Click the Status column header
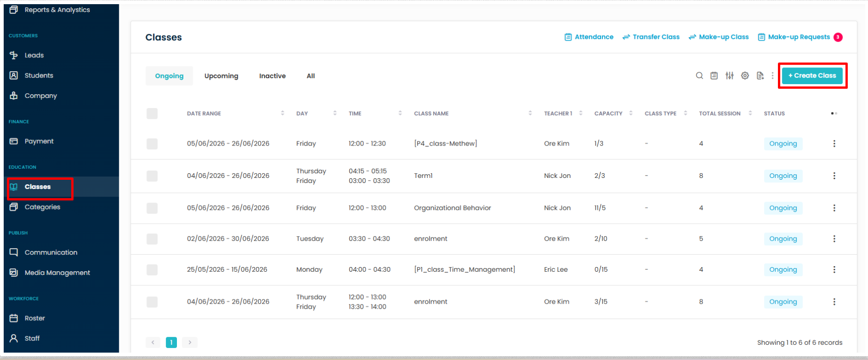The image size is (868, 360). tap(774, 113)
